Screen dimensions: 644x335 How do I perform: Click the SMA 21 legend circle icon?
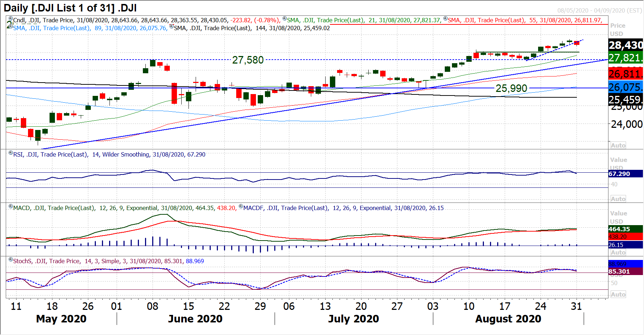(284, 19)
